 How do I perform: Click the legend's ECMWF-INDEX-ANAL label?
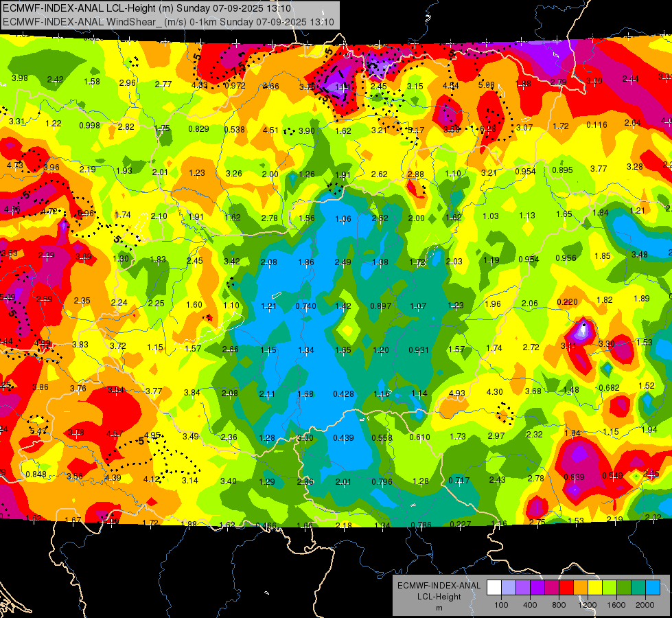tap(439, 586)
